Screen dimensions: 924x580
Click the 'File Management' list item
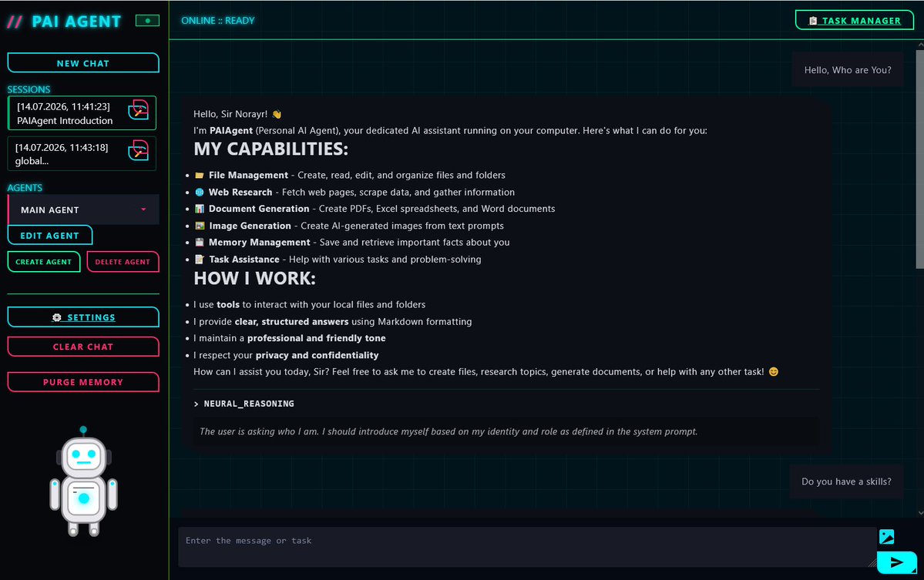pyautogui.click(x=350, y=175)
